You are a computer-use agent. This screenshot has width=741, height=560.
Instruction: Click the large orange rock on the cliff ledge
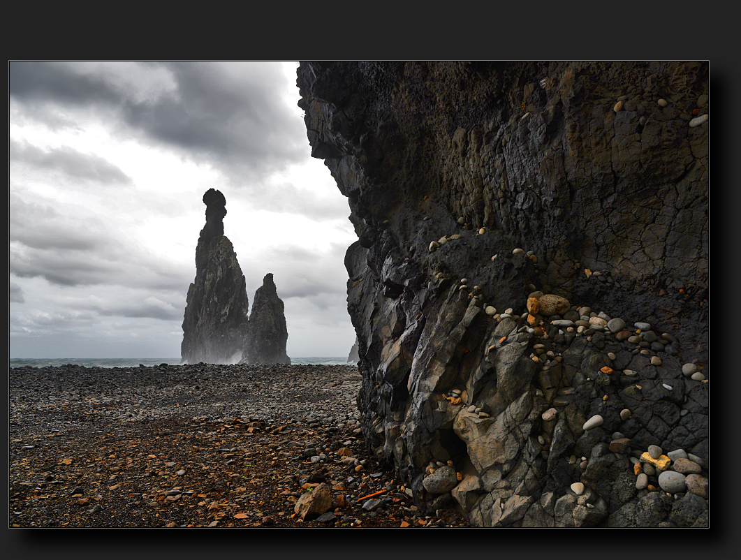pyautogui.click(x=553, y=304)
